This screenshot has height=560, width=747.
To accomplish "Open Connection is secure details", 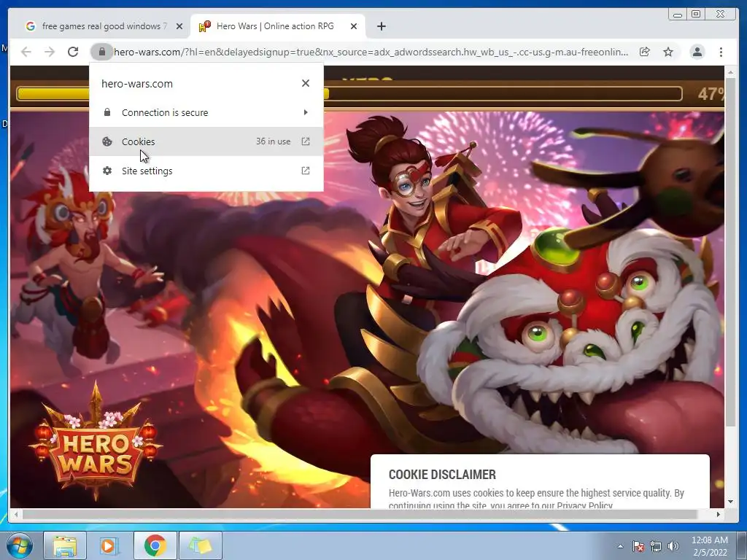I will pyautogui.click(x=206, y=112).
